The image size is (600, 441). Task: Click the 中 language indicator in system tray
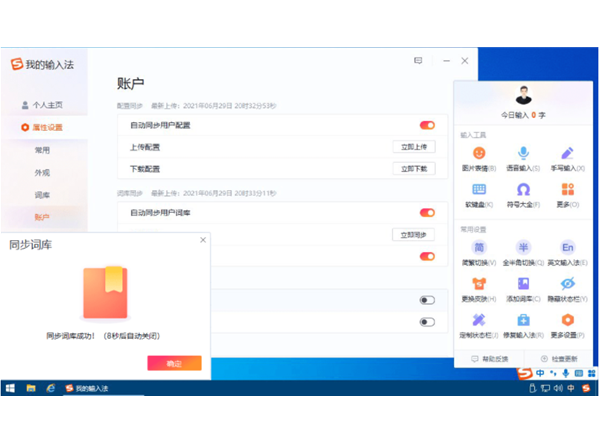571,388
